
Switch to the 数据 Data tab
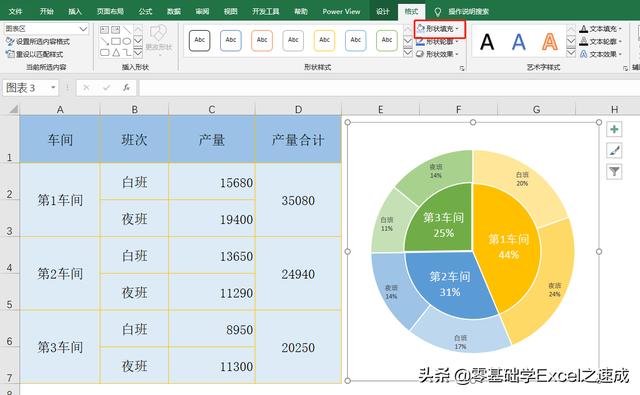(x=174, y=11)
